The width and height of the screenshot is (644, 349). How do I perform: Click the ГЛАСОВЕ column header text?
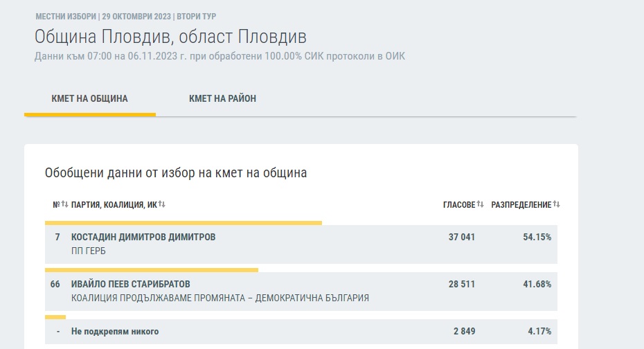458,205
